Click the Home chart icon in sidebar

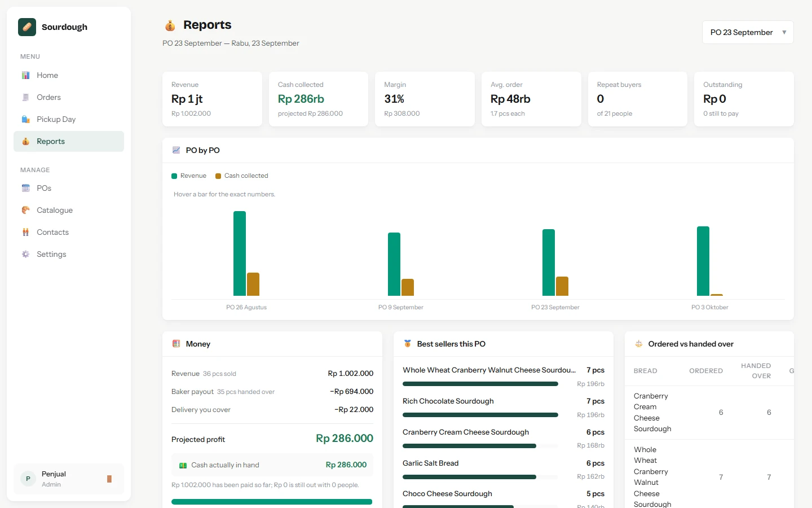25,75
